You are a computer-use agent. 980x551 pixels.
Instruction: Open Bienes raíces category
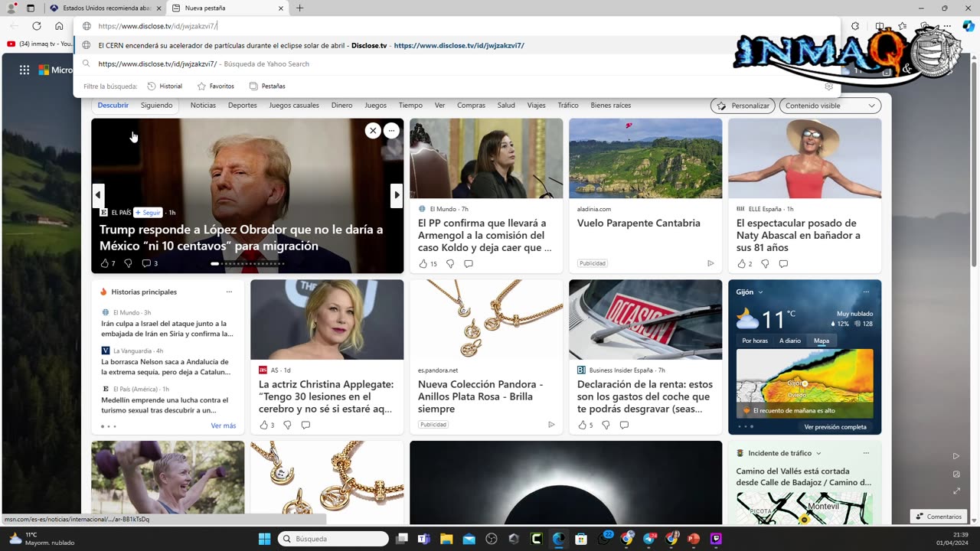click(x=611, y=105)
